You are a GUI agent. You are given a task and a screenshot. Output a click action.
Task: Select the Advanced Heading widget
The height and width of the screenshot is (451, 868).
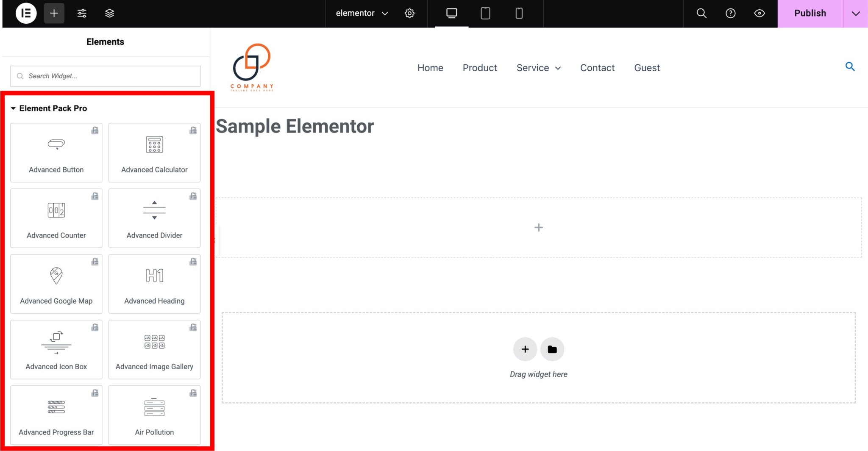(154, 284)
